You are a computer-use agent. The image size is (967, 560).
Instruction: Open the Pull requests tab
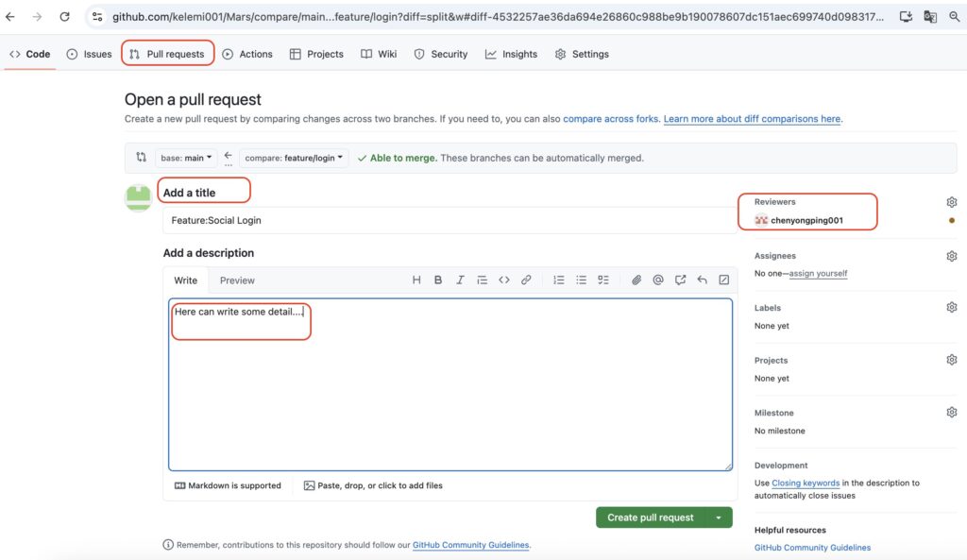pos(168,54)
